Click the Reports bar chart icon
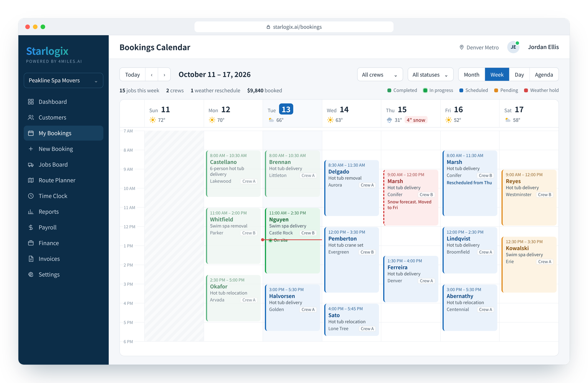 click(31, 212)
